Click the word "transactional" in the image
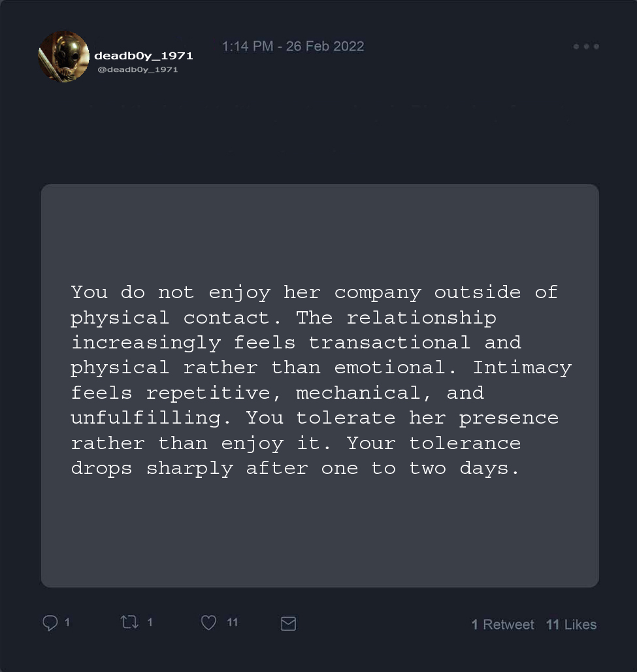Image resolution: width=637 pixels, height=672 pixels. 389,343
